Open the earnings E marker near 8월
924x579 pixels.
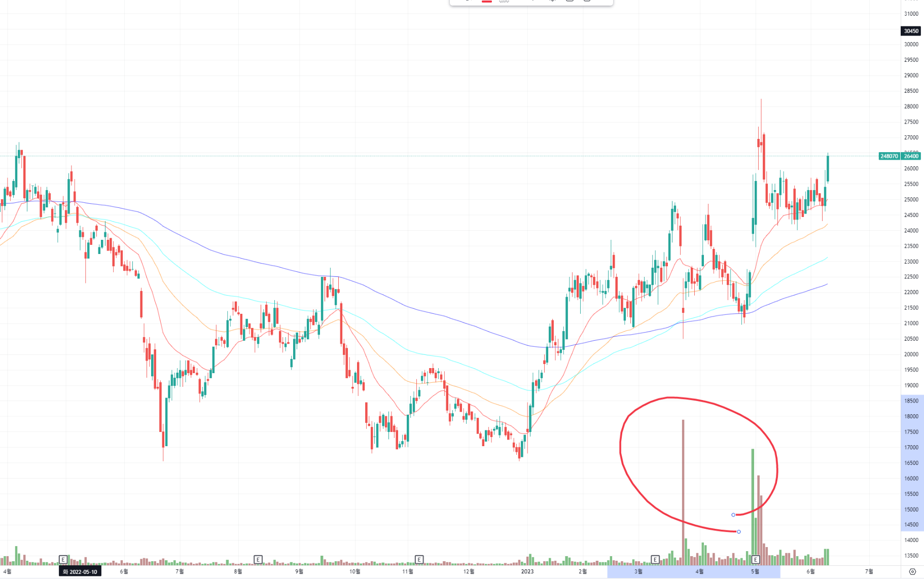coord(258,559)
